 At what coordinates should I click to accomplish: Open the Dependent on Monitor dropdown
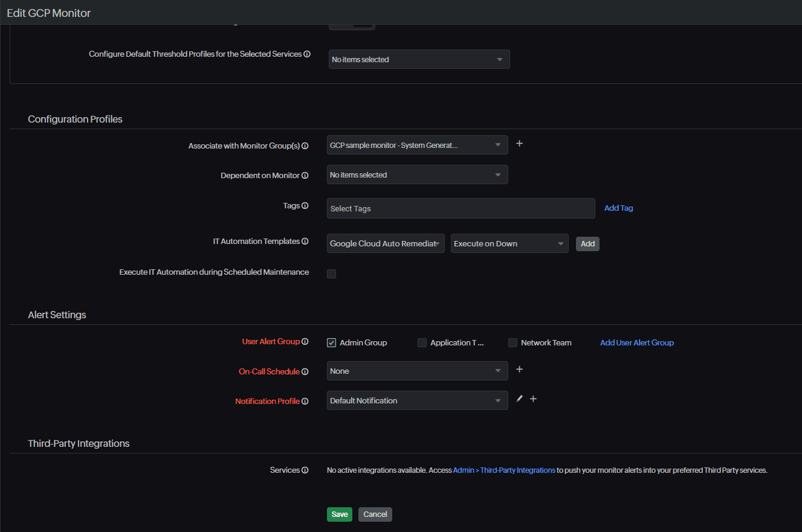(417, 175)
